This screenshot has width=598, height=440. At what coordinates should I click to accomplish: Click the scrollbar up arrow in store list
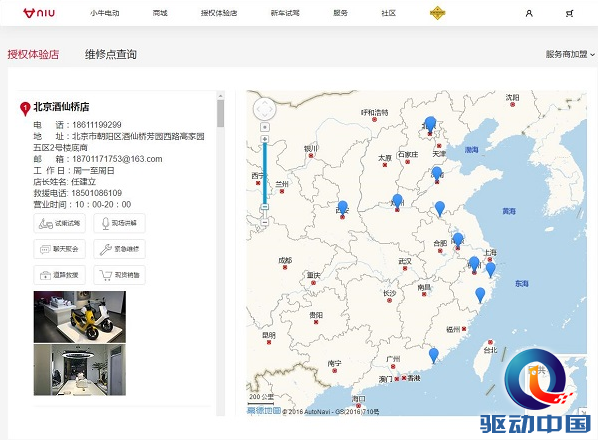(220, 95)
